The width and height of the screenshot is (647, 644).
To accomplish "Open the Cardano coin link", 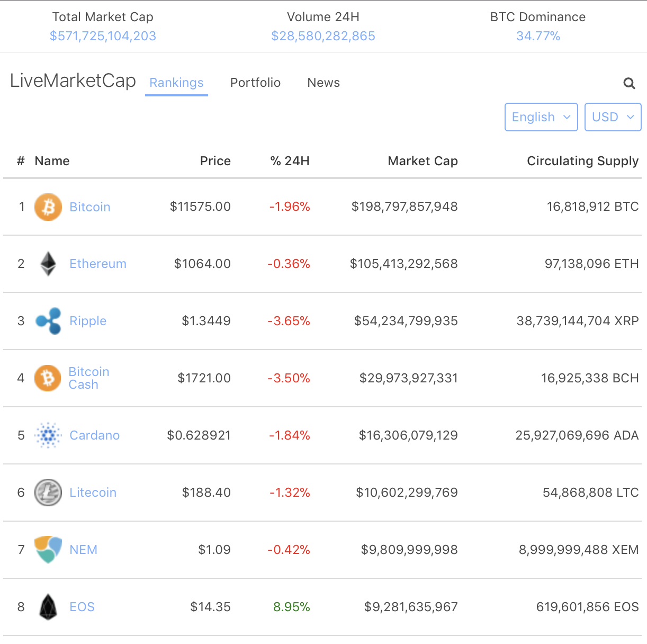I will pos(95,435).
